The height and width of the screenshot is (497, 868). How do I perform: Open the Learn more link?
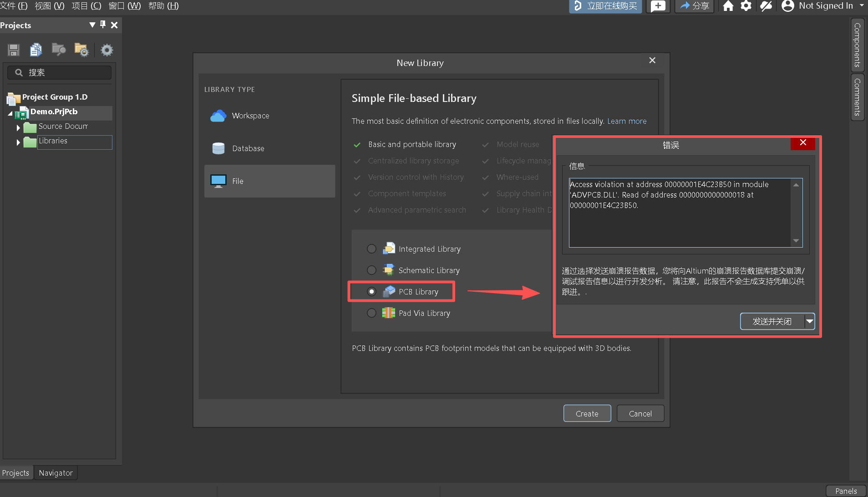(x=627, y=121)
